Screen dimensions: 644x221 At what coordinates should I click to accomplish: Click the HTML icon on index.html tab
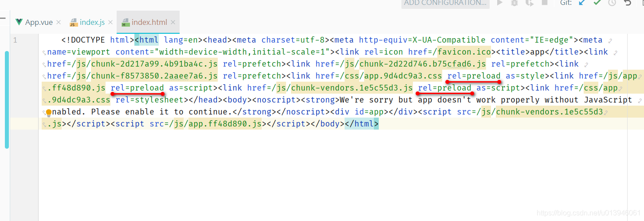[x=126, y=23]
